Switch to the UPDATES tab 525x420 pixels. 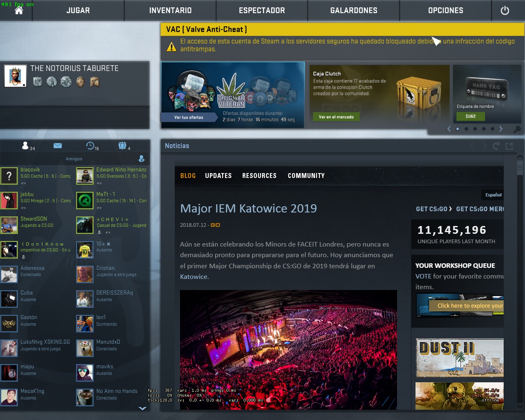(x=218, y=176)
